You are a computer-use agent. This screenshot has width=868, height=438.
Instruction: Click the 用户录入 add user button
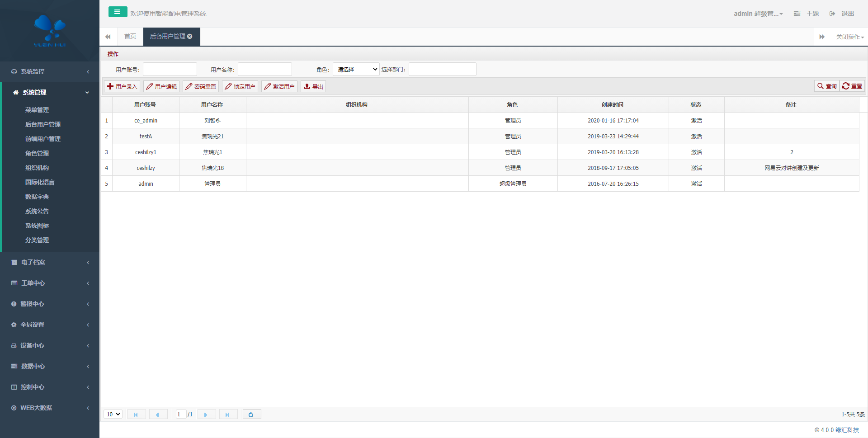click(x=122, y=86)
